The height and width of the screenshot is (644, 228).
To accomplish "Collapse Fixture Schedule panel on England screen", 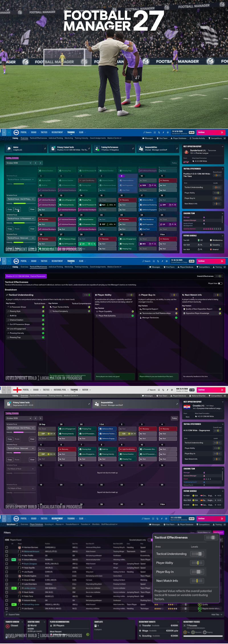I will pyautogui.click(x=223, y=491).
